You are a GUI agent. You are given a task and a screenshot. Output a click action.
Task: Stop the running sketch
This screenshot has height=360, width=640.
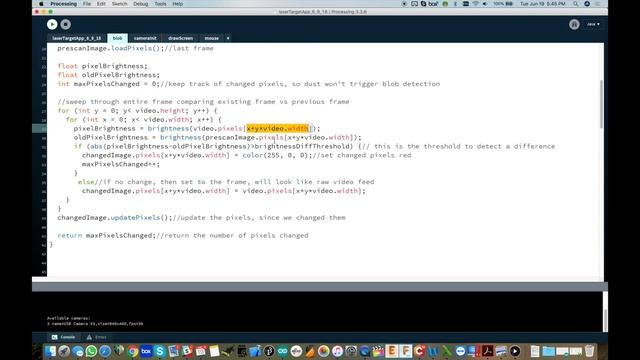point(66,24)
